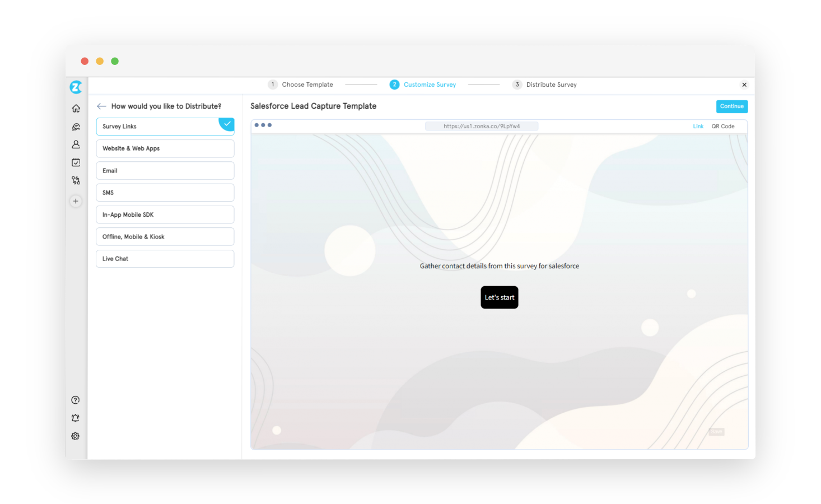The image size is (821, 504).
Task: Click the plus add-new icon in sidebar
Action: tap(76, 201)
